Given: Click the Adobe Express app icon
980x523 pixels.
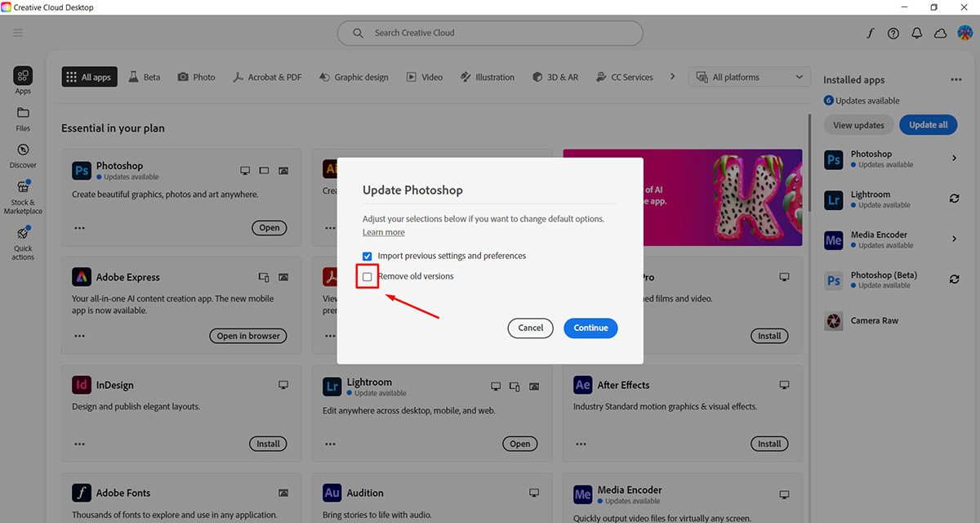Looking at the screenshot, I should click(82, 277).
